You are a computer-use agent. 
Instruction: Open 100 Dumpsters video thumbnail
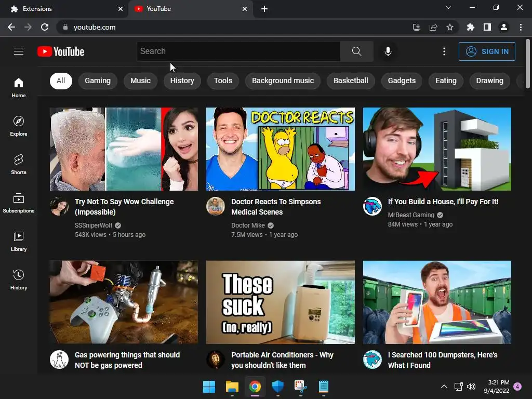[x=437, y=302]
